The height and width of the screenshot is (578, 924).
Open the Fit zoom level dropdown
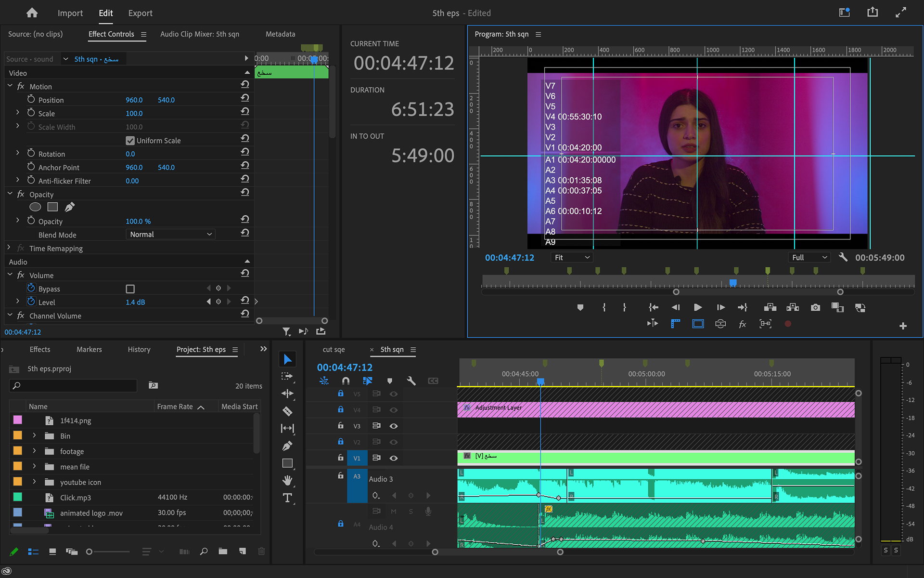tap(571, 258)
